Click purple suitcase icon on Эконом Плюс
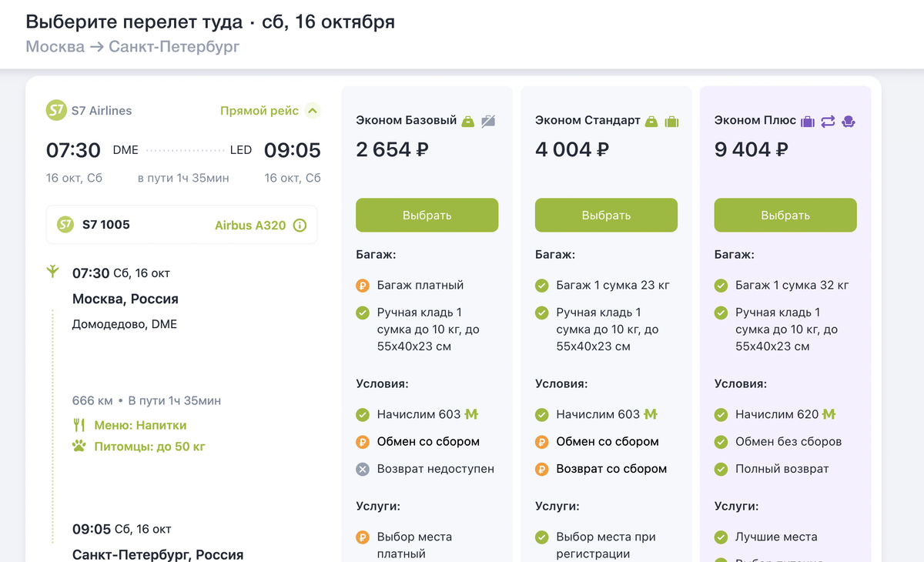924x562 pixels. 808,120
